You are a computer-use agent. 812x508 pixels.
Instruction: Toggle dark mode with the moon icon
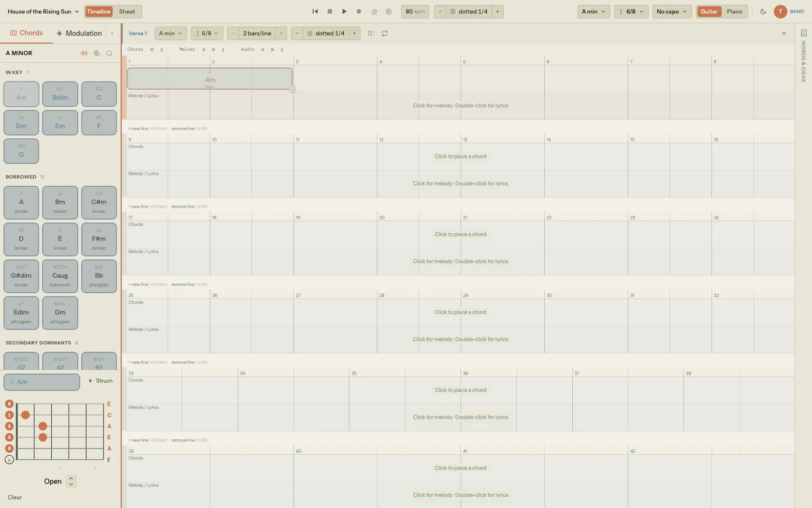pos(763,11)
